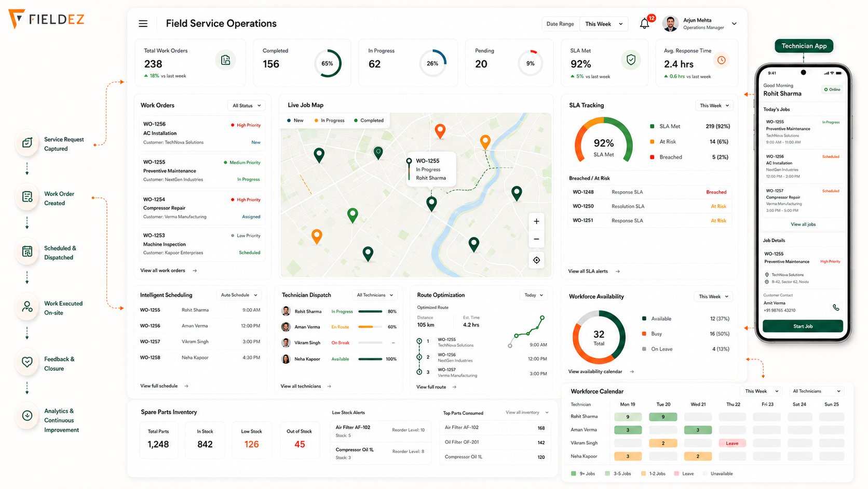Open the notifications bell

coord(645,23)
